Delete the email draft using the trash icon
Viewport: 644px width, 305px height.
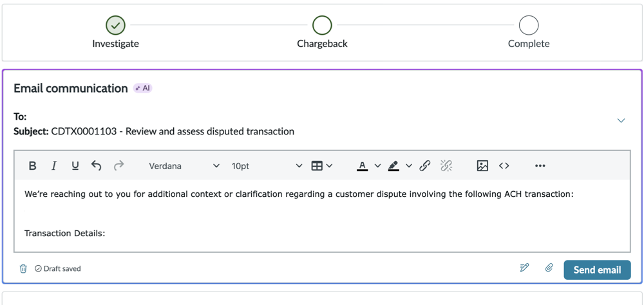pyautogui.click(x=23, y=269)
